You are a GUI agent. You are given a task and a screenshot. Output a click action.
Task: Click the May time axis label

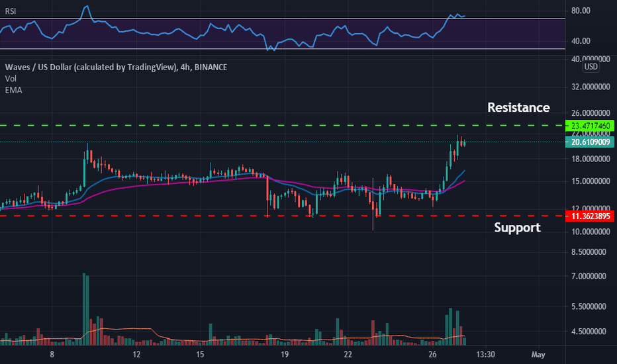[538, 355]
